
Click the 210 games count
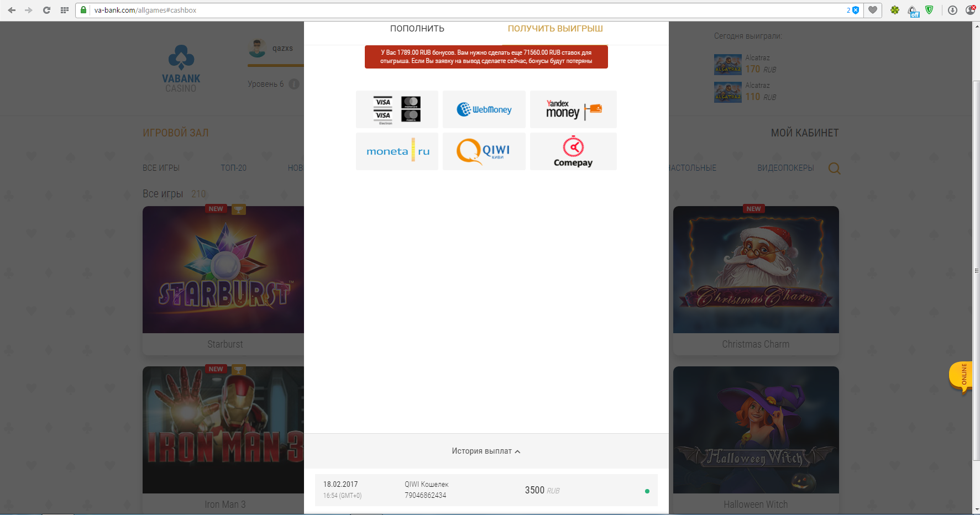(198, 194)
